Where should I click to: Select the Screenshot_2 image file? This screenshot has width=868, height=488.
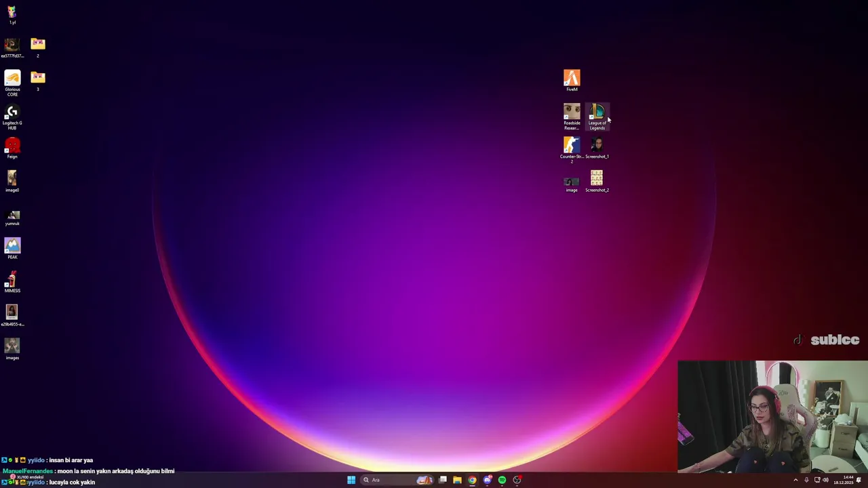tap(597, 181)
